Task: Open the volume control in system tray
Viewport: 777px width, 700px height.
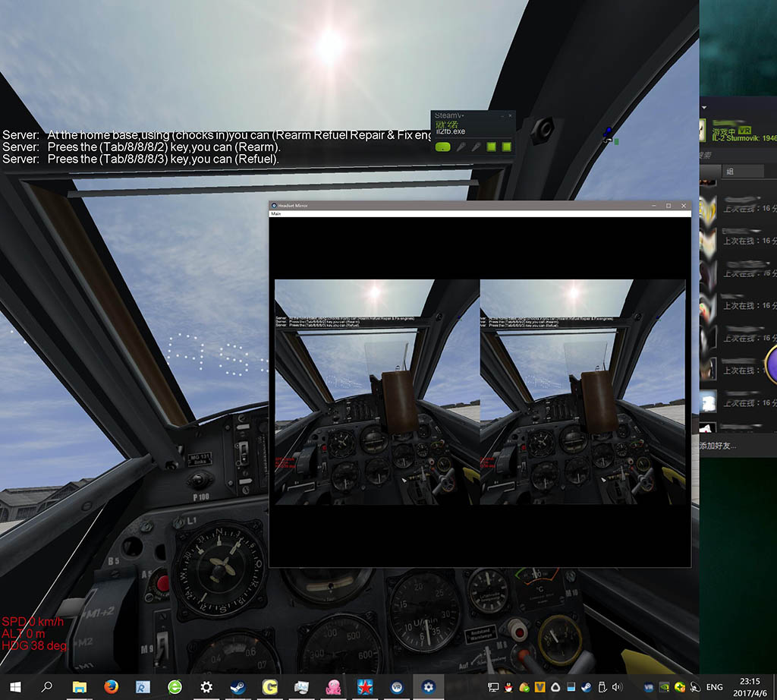Action: (617, 687)
